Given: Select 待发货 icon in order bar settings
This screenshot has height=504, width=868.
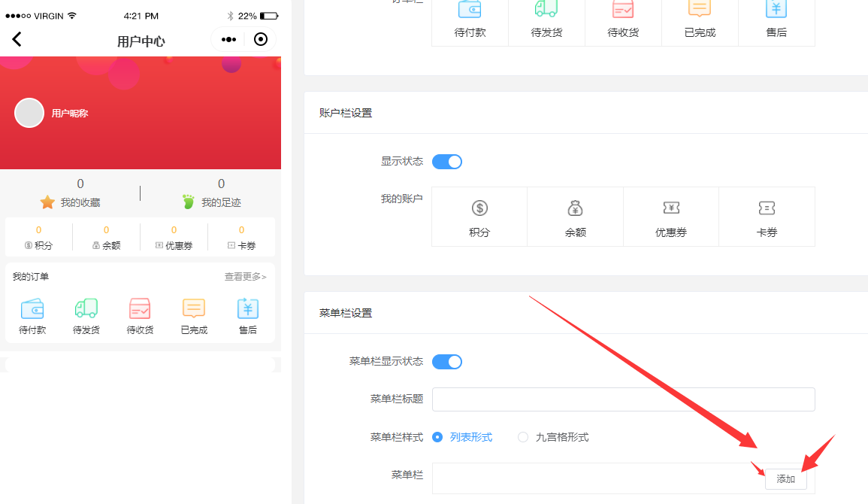Looking at the screenshot, I should 546,10.
